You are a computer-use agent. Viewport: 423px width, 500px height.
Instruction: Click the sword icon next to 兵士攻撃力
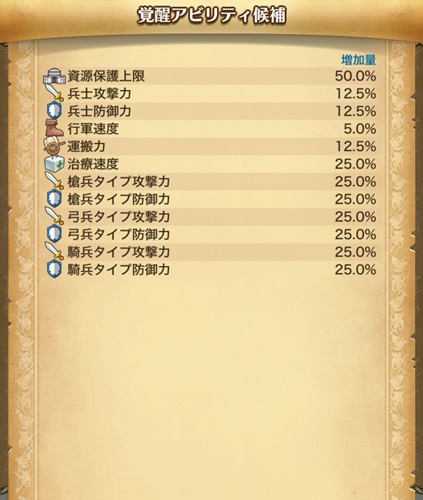[54, 94]
